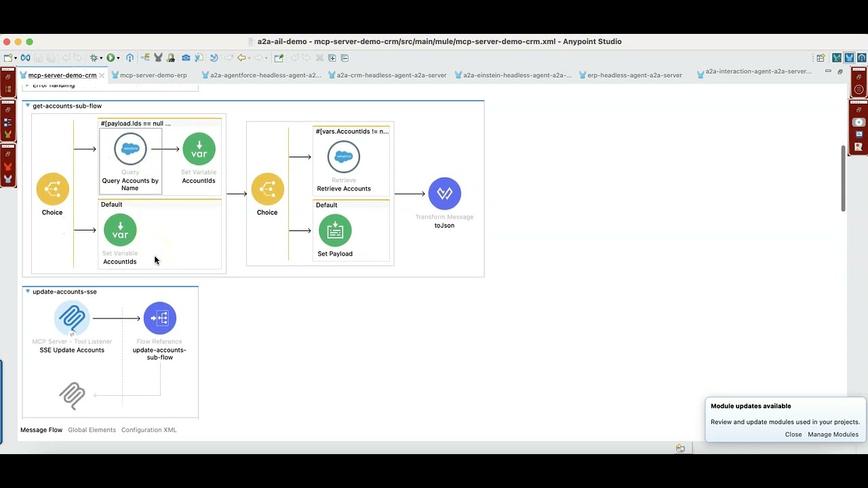The height and width of the screenshot is (488, 868).
Task: Open gear icon in right minimized panel
Action: coord(859,122)
